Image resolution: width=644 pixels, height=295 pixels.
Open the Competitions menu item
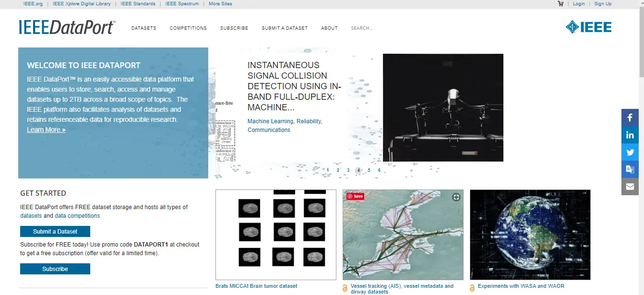click(x=188, y=28)
